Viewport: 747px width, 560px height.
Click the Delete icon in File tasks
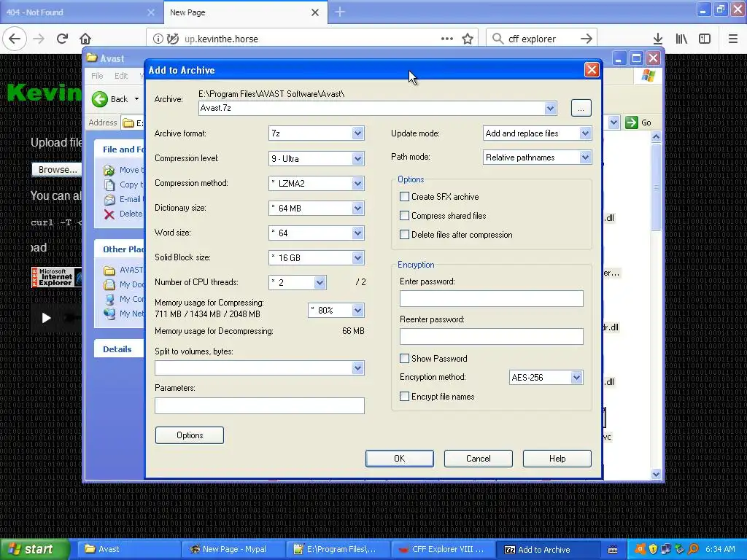pyautogui.click(x=109, y=214)
